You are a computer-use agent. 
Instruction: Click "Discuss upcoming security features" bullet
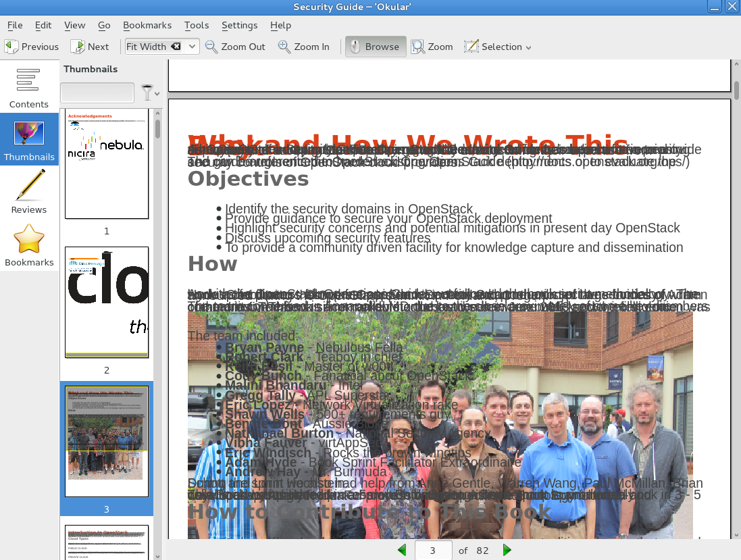328,238
